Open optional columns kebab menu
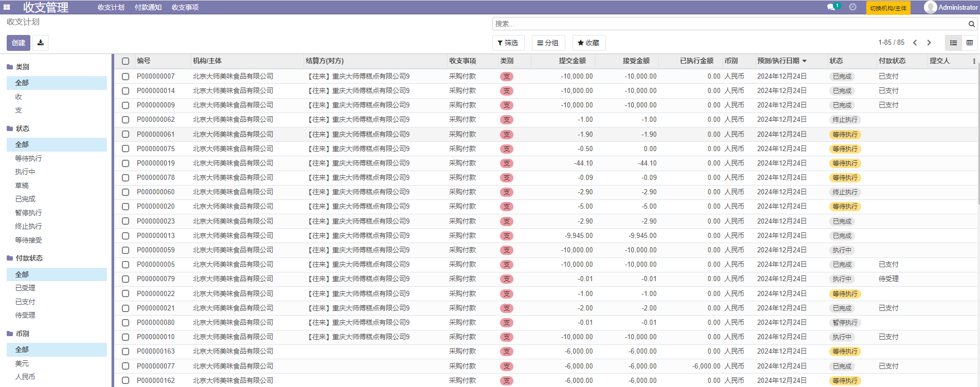The height and width of the screenshot is (387, 980). (x=974, y=61)
